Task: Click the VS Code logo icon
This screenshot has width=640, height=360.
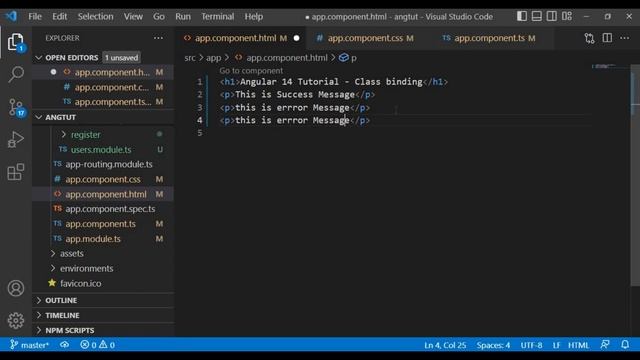Action: (x=11, y=16)
